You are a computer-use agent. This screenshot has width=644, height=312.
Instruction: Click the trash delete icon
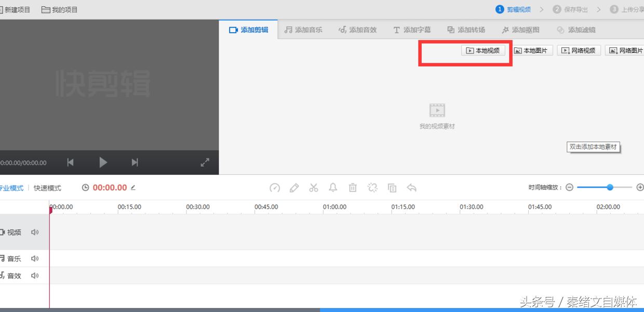[x=353, y=187]
